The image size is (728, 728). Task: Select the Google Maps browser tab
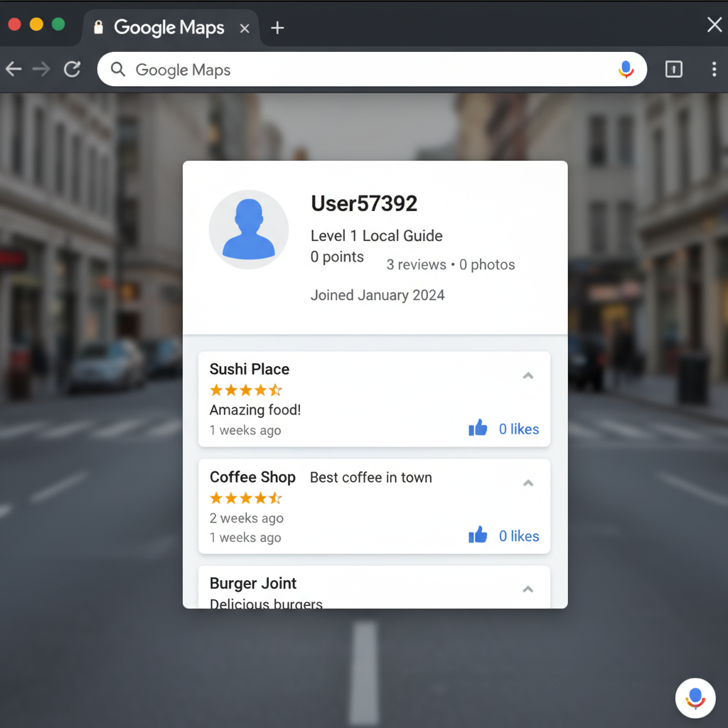[x=171, y=27]
